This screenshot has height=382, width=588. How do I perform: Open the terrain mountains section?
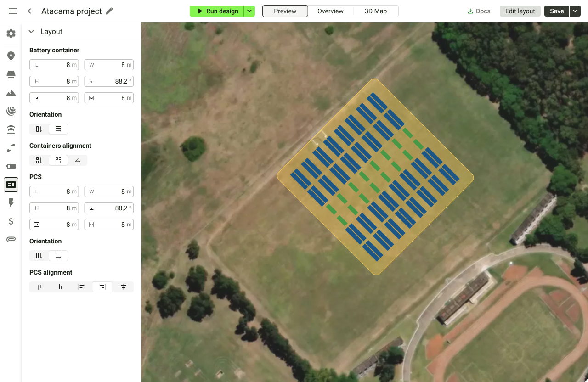11,93
